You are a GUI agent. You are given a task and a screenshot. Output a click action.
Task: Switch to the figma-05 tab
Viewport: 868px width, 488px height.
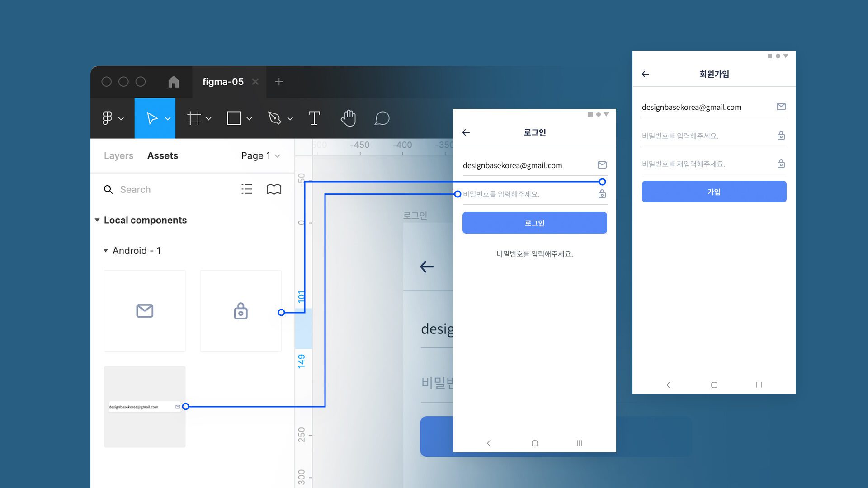[x=223, y=82]
